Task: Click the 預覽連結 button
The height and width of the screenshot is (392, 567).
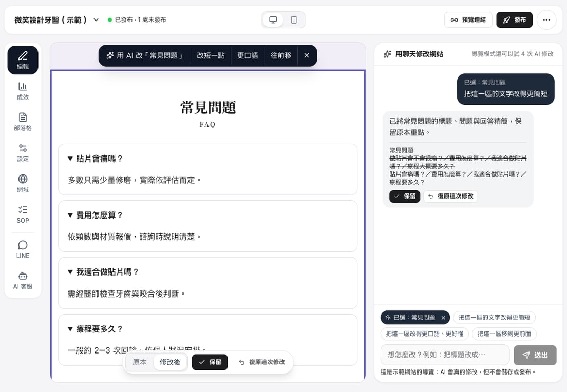Action: click(x=468, y=20)
